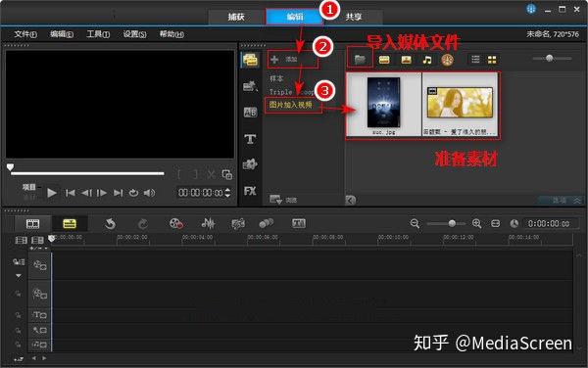Click the video track icon button
The height and width of the screenshot is (368, 588).
(40, 265)
